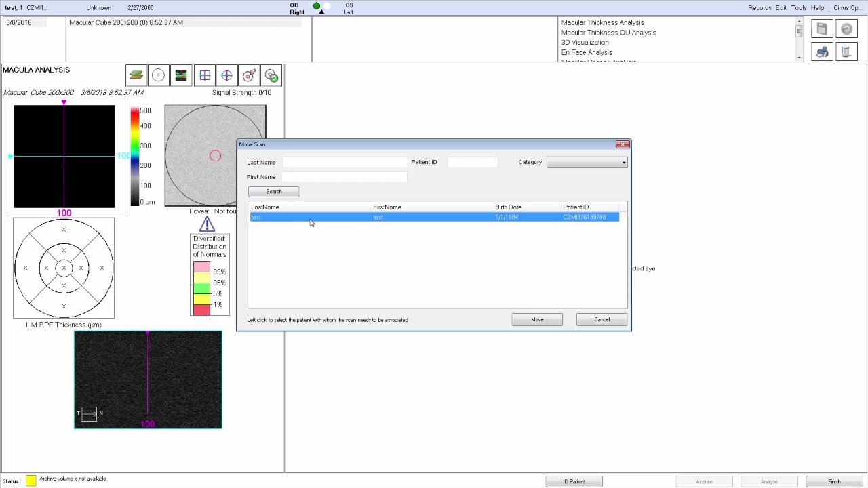Click the trash bin delete icon
Viewport: 868px width, 488px height.
(846, 52)
